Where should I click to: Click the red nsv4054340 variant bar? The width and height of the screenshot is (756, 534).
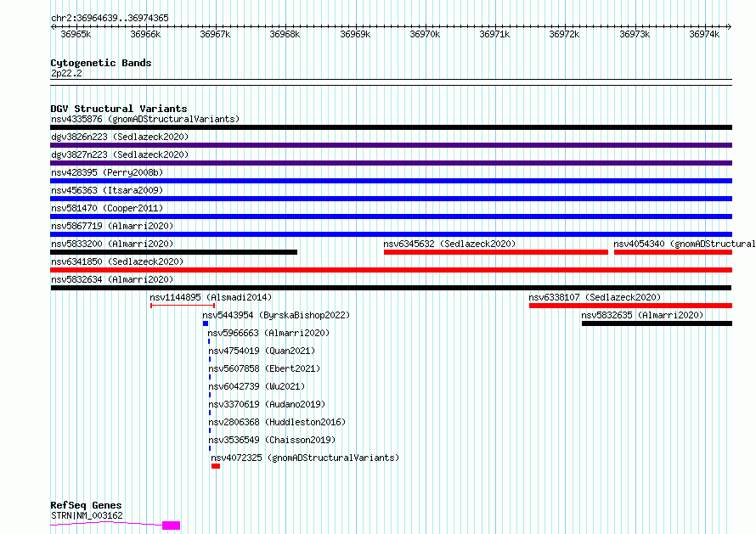[x=673, y=252]
